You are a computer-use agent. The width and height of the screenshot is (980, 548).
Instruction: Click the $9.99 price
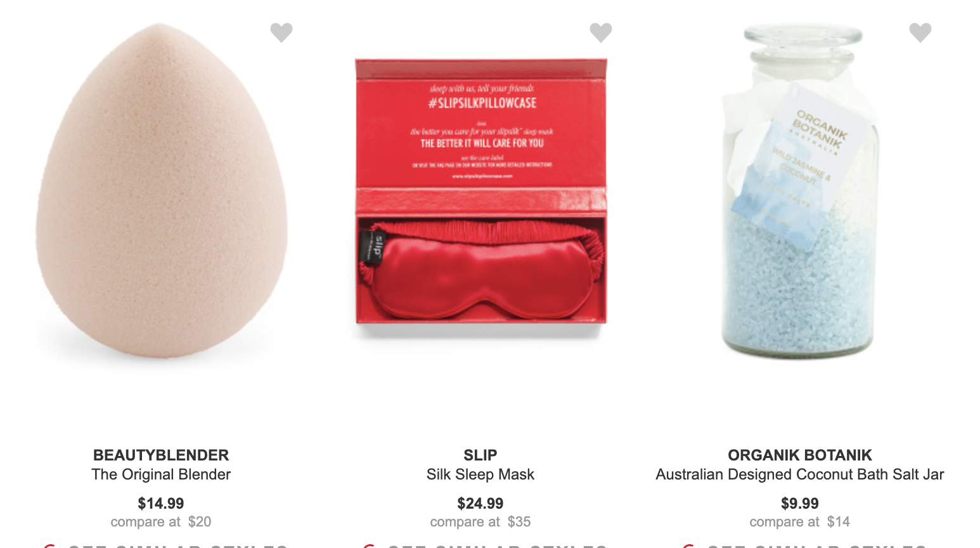click(x=800, y=504)
